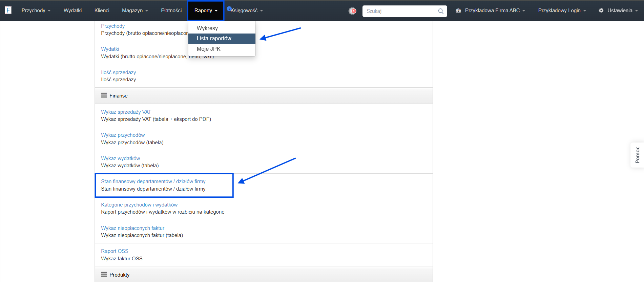
Task: Open the Księgowość dropdown menu
Action: [x=247, y=10]
